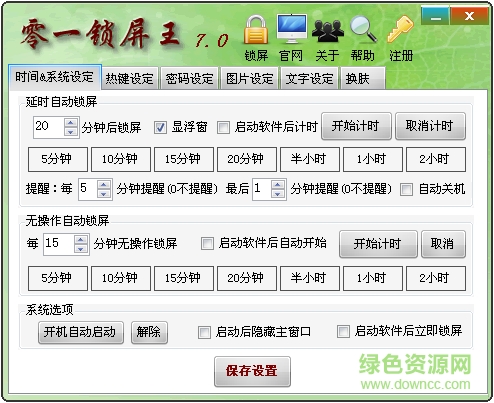Pick 15分钟 preset in 无操作自动锁屏
Viewport: 494px width, 403px height.
coord(184,278)
